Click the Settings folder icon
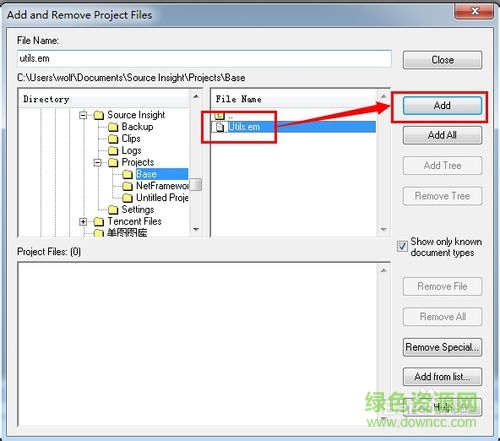Viewport: 500px width, 441px height. [113, 210]
